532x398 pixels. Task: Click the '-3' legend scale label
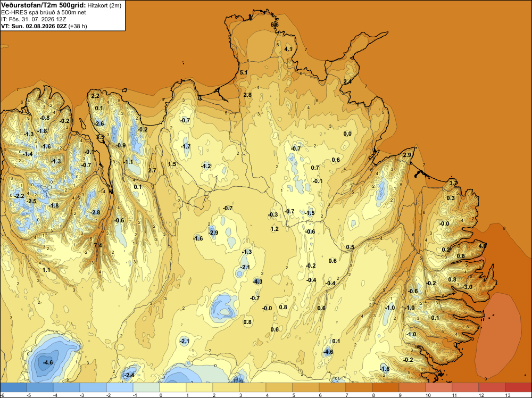(x=83, y=395)
